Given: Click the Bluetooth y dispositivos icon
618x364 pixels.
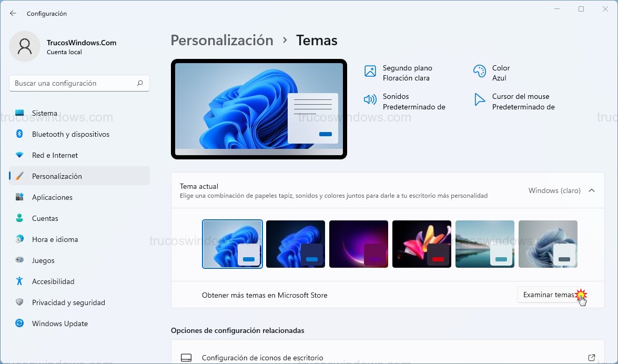Looking at the screenshot, I should click(21, 134).
